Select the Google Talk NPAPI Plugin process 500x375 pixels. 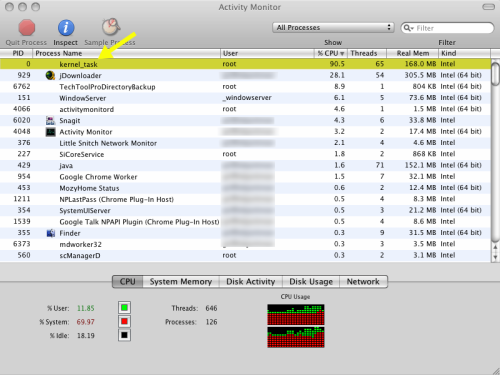(x=245, y=222)
